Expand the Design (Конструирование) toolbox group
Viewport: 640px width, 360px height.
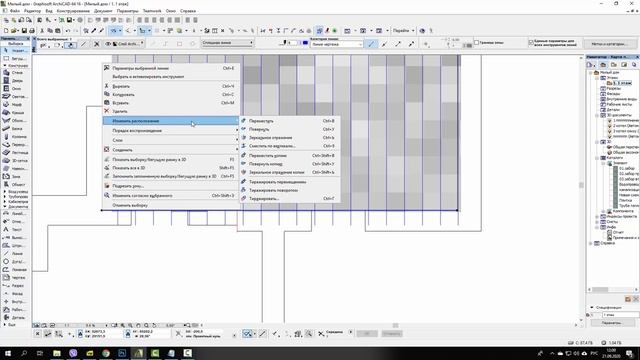[x=16, y=65]
